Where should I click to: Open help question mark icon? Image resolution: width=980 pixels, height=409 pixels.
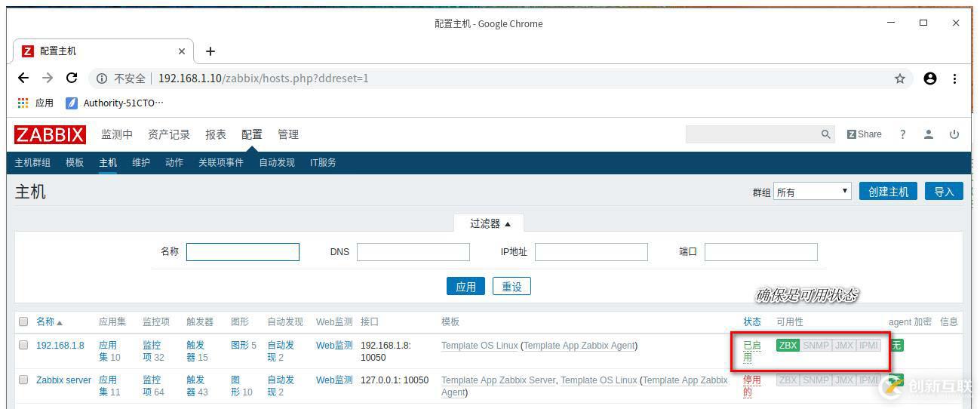(x=902, y=134)
